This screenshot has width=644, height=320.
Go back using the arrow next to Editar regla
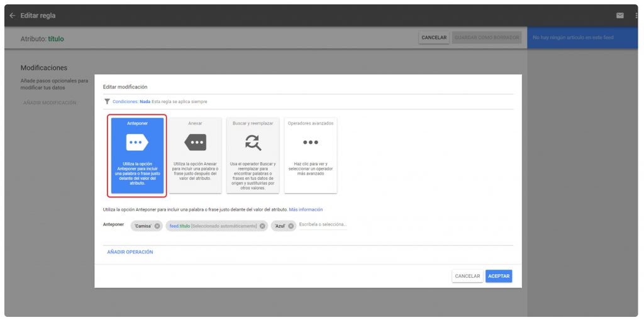13,16
